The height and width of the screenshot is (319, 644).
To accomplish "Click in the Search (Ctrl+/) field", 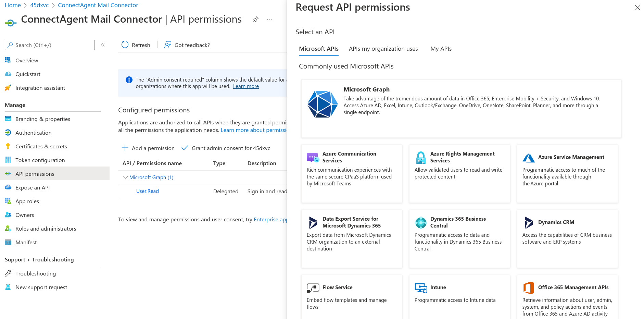I will pos(50,45).
